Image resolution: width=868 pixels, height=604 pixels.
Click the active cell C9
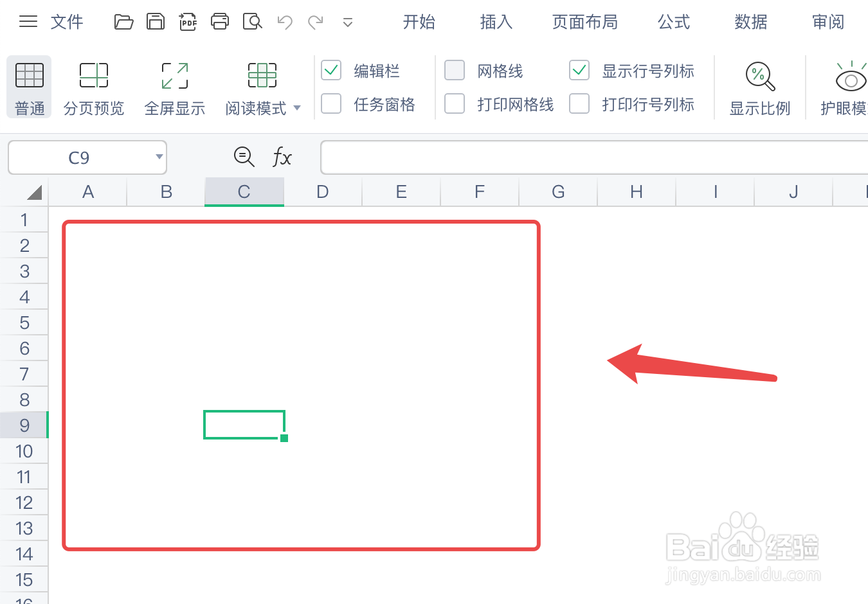click(x=244, y=425)
